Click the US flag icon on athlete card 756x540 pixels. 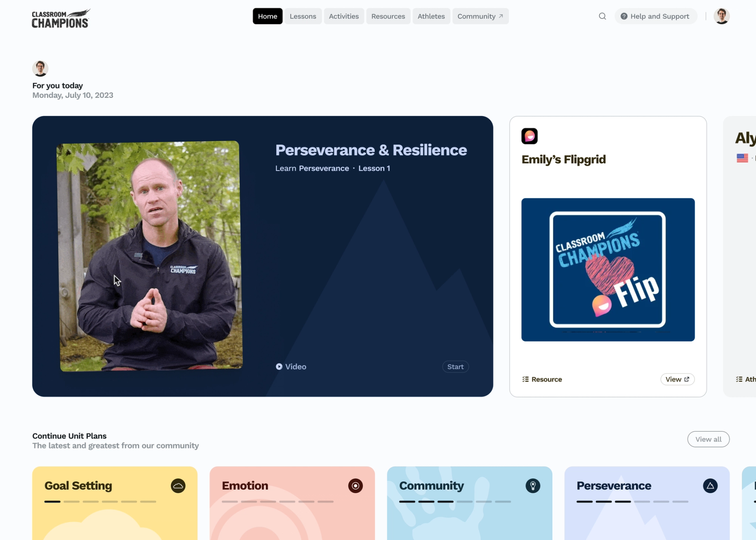tap(742, 158)
